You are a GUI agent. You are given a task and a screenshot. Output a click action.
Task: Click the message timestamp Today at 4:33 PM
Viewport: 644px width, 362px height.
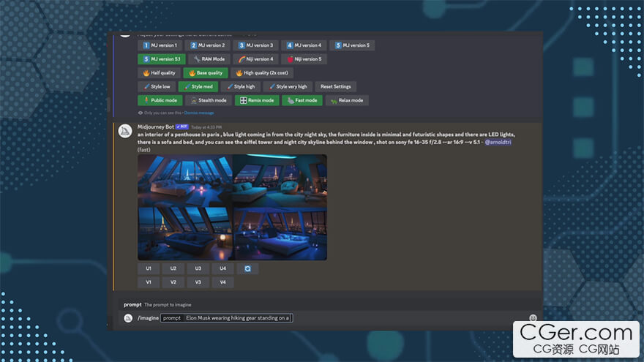click(x=206, y=127)
